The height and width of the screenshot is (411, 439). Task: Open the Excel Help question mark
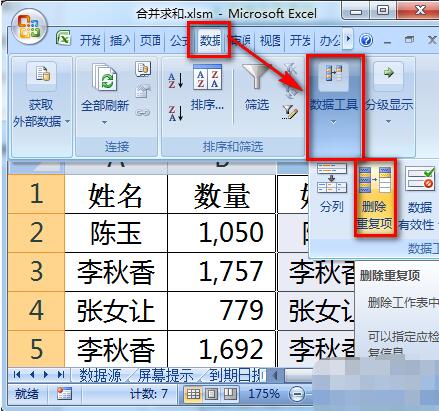pos(366,41)
